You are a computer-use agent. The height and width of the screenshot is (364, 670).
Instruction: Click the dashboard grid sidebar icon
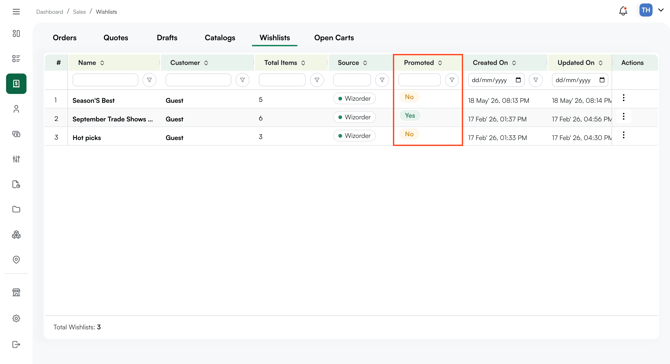[x=16, y=33]
